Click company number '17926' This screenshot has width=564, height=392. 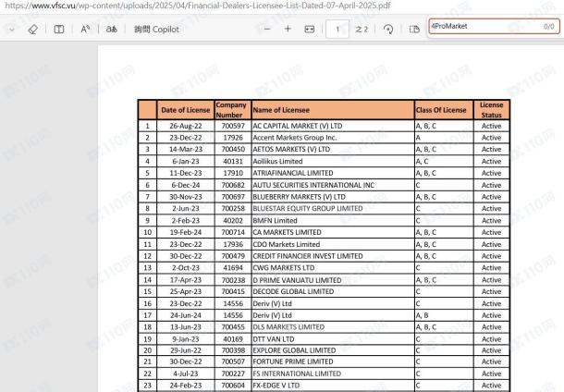pyautogui.click(x=233, y=138)
